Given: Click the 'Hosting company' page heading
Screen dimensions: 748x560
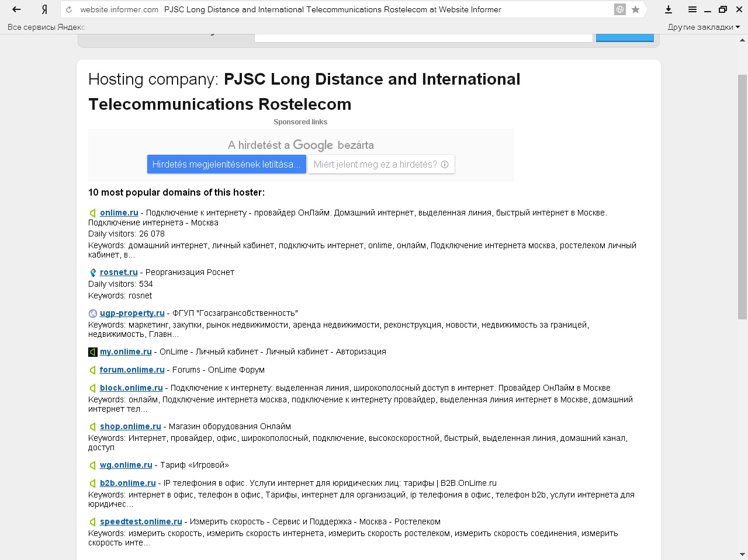Looking at the screenshot, I should (304, 92).
